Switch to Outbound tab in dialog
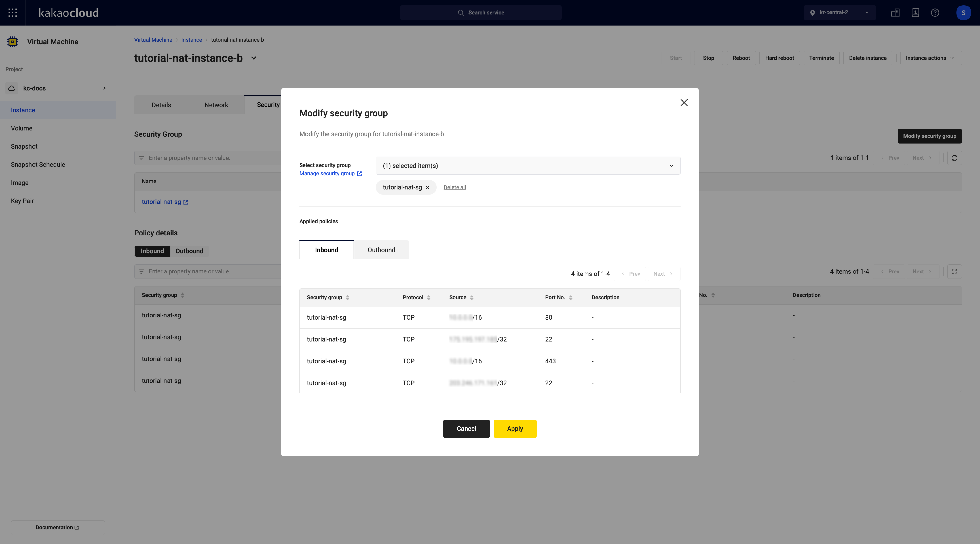980x544 pixels. tap(381, 250)
